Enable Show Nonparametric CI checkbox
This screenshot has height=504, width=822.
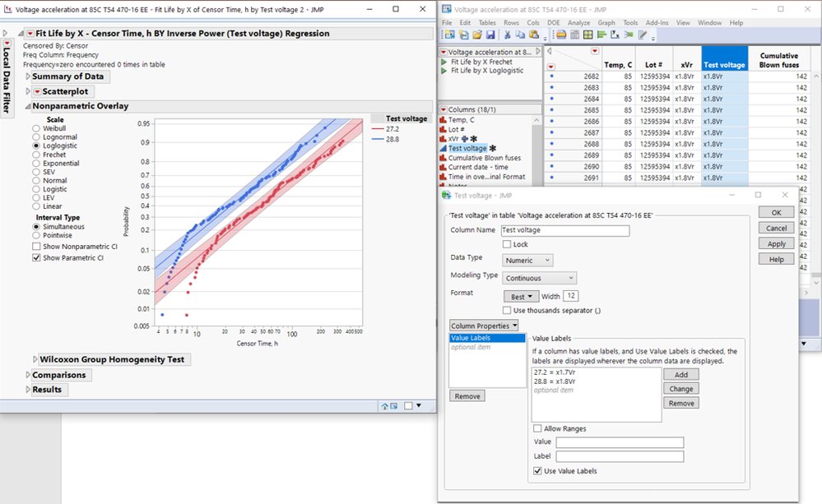[36, 246]
